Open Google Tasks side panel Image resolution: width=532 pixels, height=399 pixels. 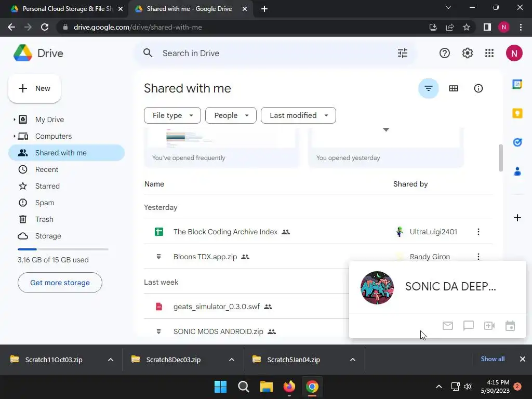[517, 142]
